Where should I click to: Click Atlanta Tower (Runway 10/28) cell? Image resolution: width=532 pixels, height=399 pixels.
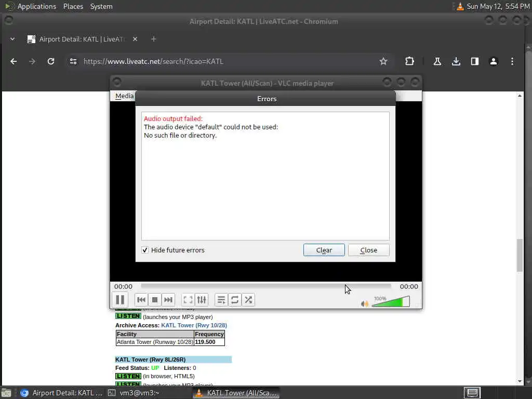[155, 342]
